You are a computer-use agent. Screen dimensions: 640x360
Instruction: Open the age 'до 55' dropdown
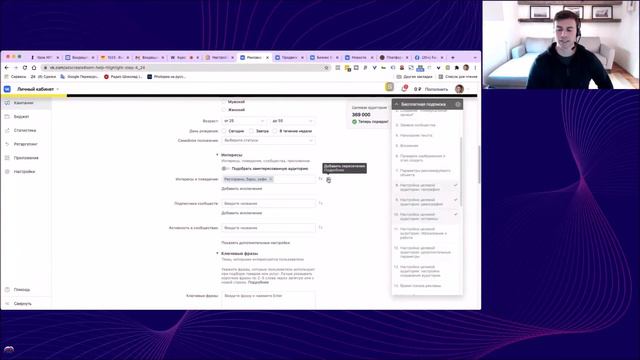tap(292, 121)
